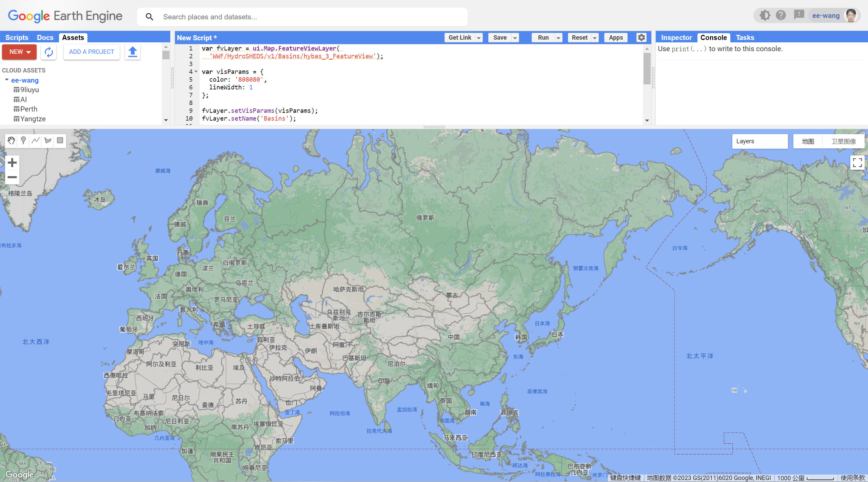
Task: Switch to the Assets tab
Action: [x=73, y=38]
